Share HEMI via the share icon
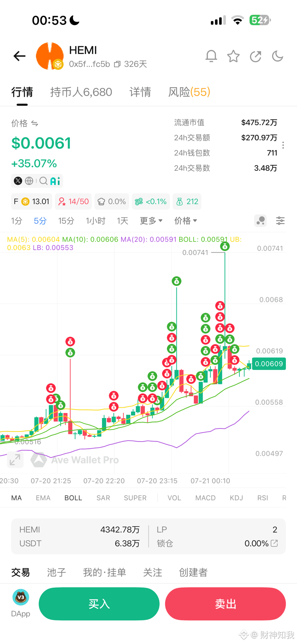Screen dimensions: 297x644 pos(256,56)
